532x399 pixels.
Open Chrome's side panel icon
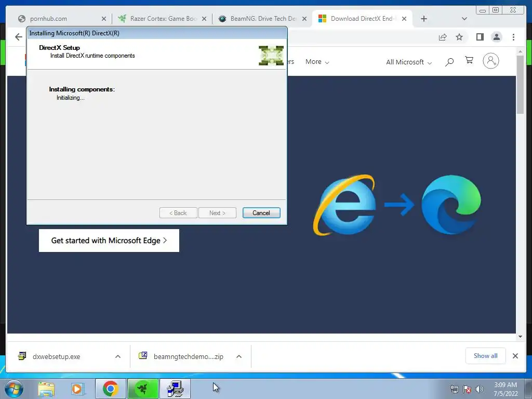click(x=480, y=37)
